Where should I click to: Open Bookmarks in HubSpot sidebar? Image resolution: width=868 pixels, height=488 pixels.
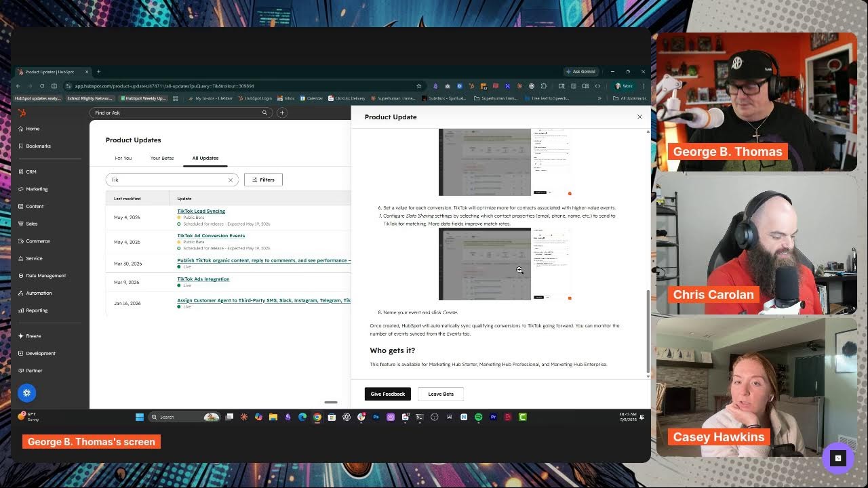(x=38, y=146)
